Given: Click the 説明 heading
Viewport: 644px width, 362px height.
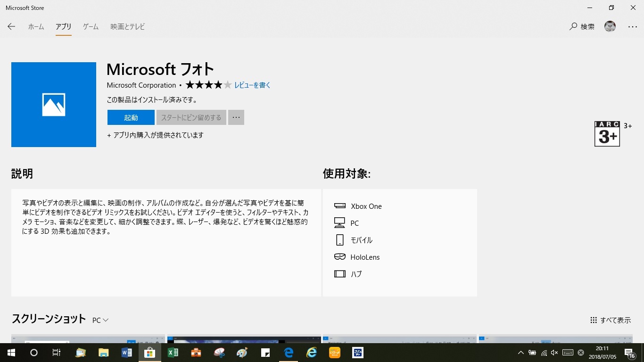Looking at the screenshot, I should (22, 173).
